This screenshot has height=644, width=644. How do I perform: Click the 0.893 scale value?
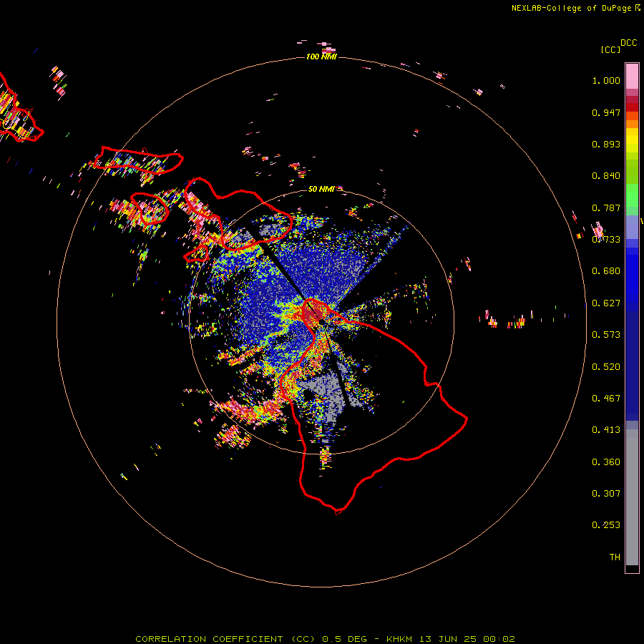(x=606, y=144)
